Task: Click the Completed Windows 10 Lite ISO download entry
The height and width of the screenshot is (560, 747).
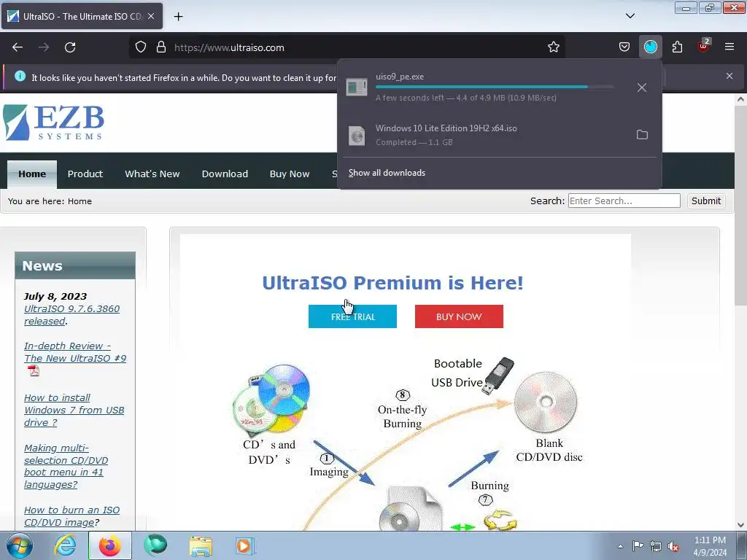Action: [x=499, y=135]
